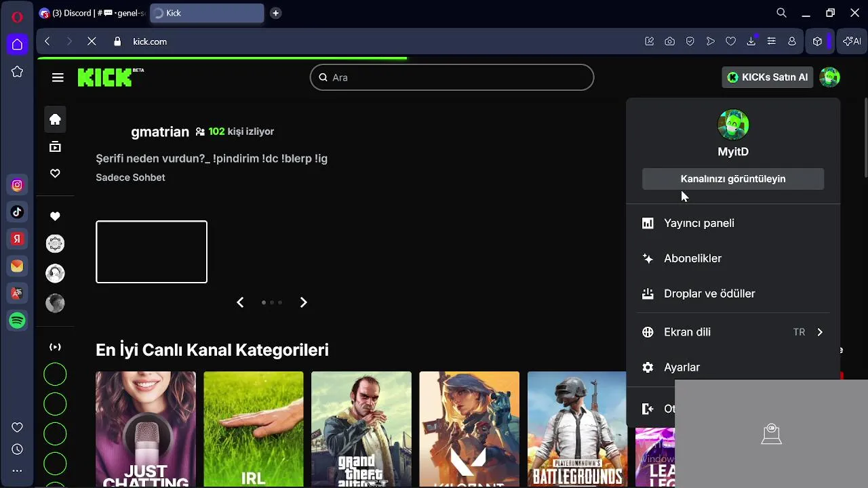868x488 pixels.
Task: Open browser downloads icon
Action: tap(751, 41)
